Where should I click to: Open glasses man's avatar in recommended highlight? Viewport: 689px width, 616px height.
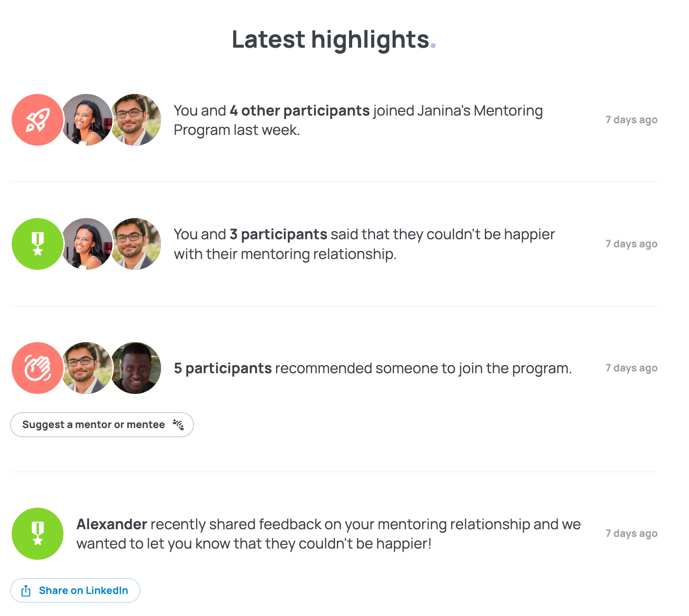click(86, 368)
